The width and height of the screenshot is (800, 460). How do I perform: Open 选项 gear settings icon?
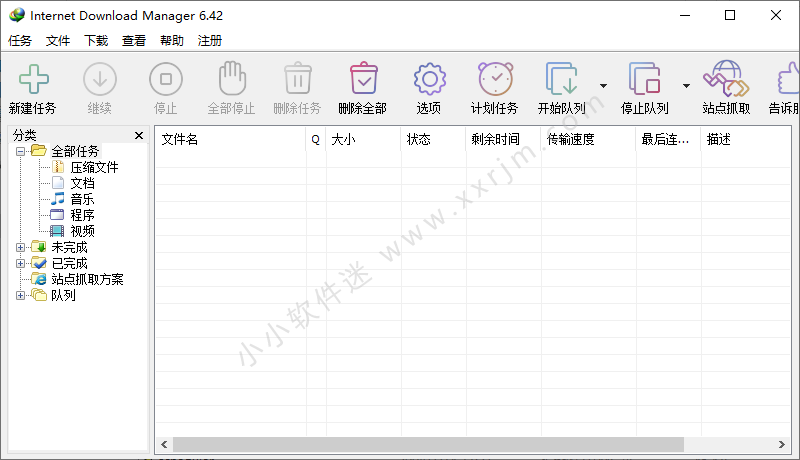pos(430,79)
